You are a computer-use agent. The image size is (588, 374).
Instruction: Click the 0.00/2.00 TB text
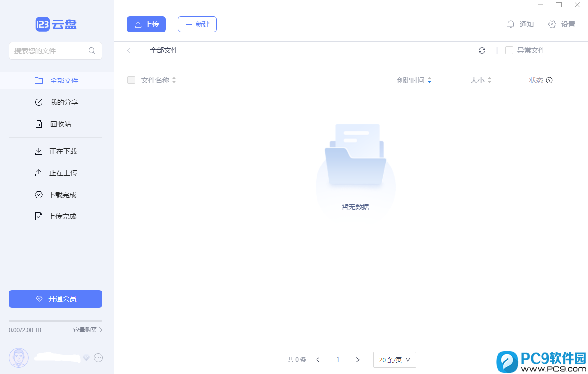tap(25, 330)
